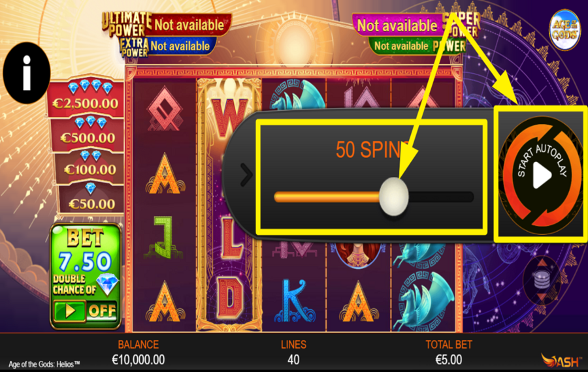Click the blue K symbol on reels
This screenshot has height=372, width=588.
[x=295, y=301]
